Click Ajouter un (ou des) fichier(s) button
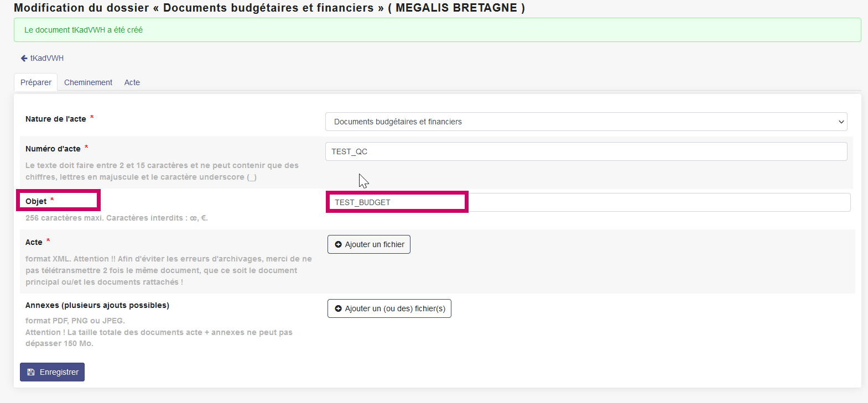 (389, 308)
